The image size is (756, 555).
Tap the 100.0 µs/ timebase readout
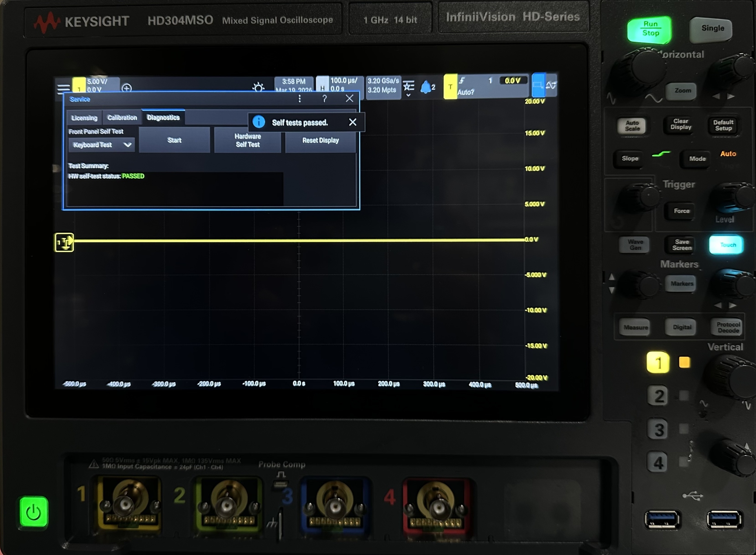pos(344,80)
